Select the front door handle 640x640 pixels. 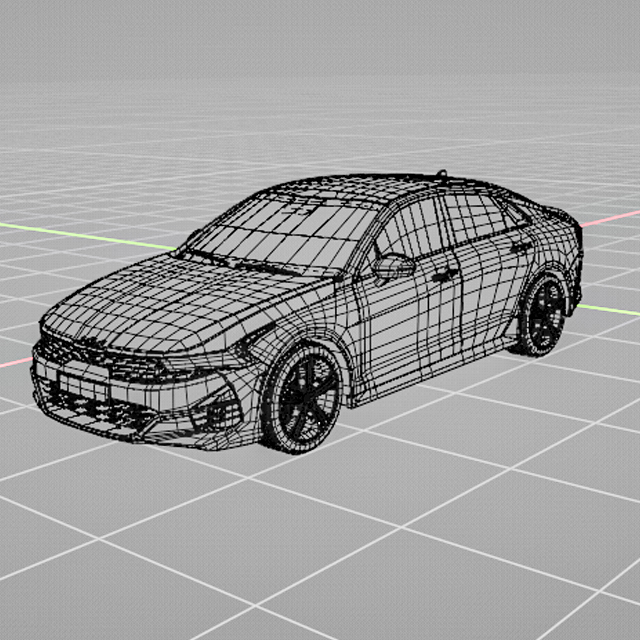click(445, 276)
